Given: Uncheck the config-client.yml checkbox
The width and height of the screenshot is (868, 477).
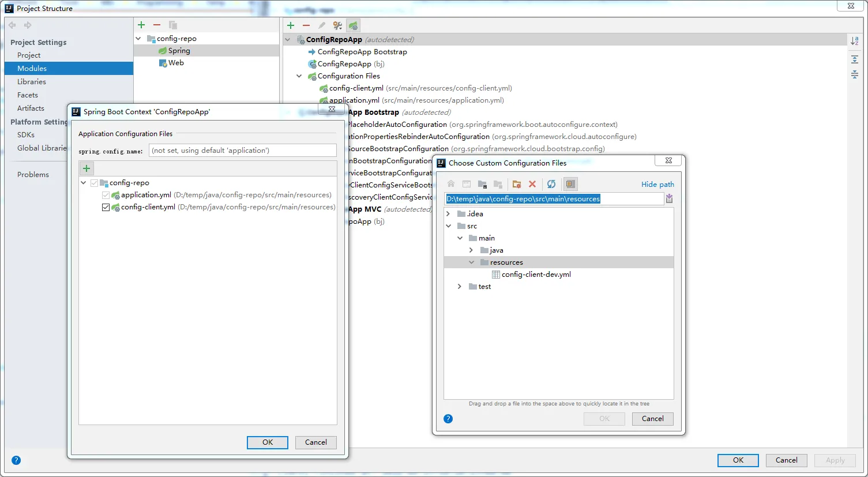Looking at the screenshot, I should click(106, 207).
